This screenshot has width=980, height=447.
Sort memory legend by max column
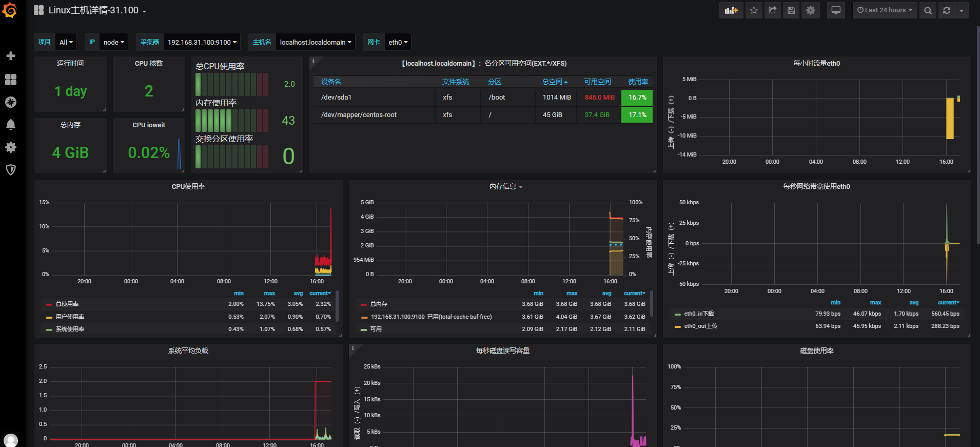572,294
